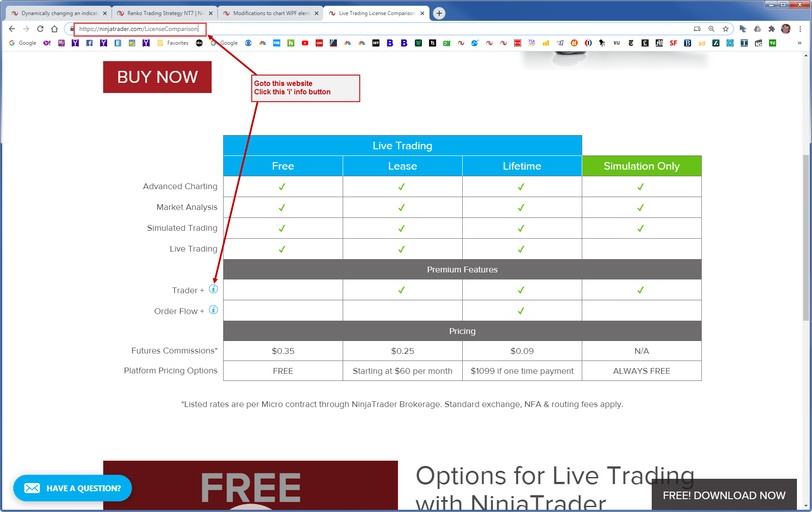Open a new browser tab
Screen dimensions: 812x512
pos(439,13)
